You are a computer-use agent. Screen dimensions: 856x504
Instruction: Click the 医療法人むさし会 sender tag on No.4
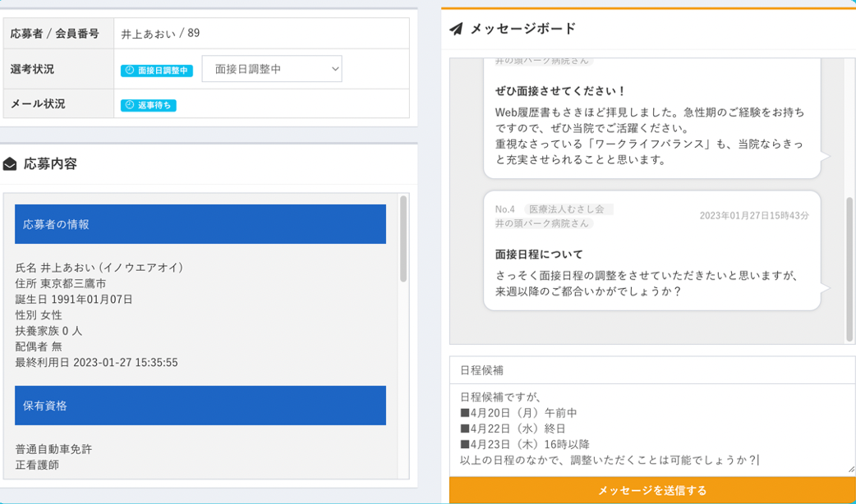568,209
